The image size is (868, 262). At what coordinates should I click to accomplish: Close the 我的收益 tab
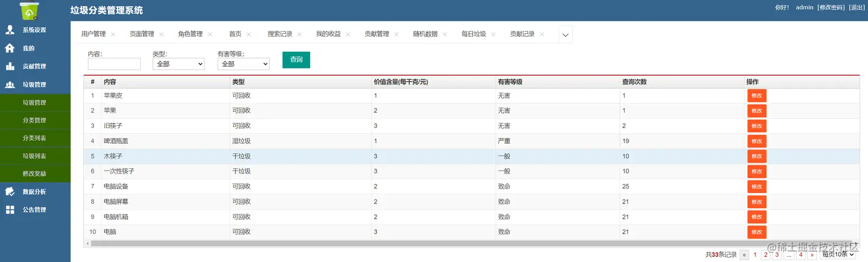click(348, 34)
